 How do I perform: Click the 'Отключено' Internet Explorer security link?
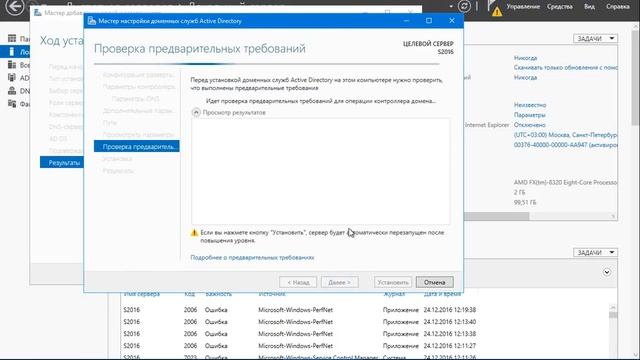point(529,125)
